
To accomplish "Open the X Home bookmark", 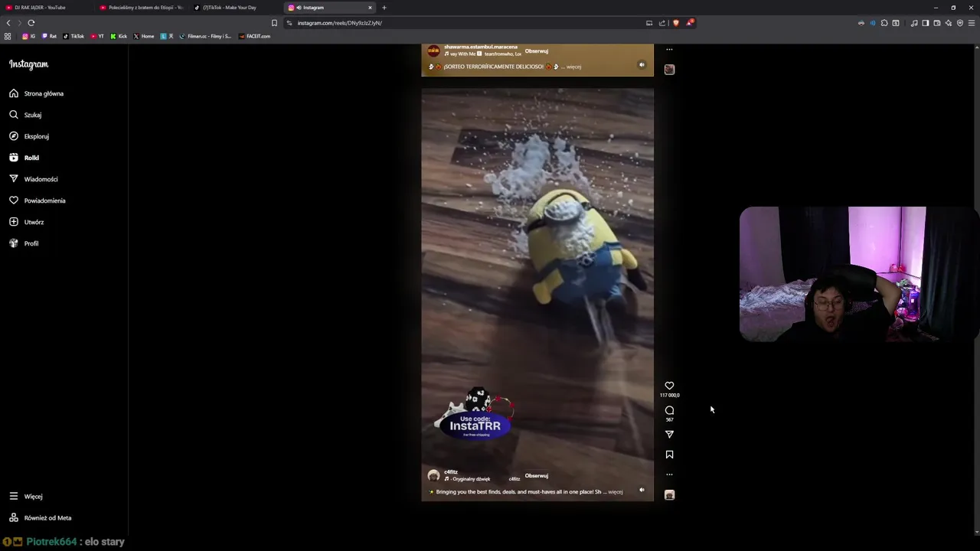I will point(144,36).
